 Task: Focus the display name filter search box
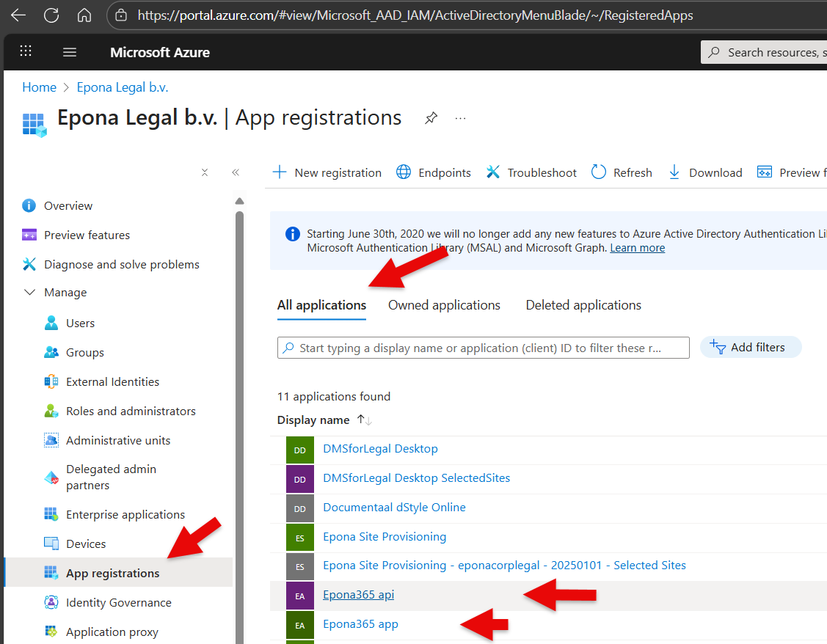coord(483,348)
